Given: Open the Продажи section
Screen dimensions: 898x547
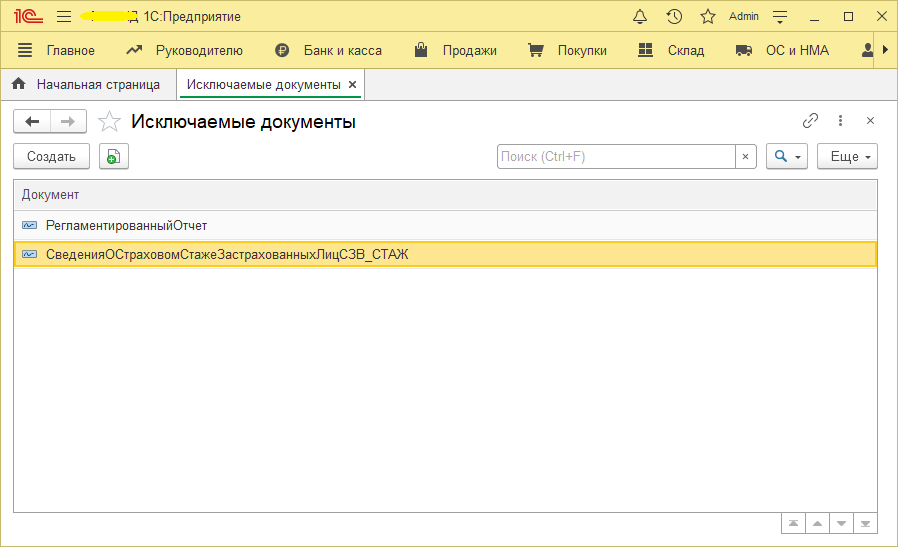Looking at the screenshot, I should 470,50.
